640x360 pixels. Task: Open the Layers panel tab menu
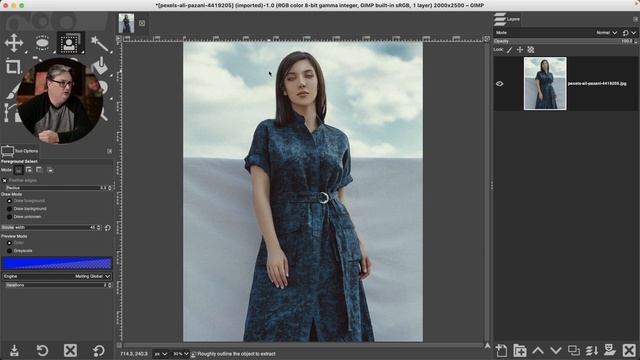tap(635, 19)
